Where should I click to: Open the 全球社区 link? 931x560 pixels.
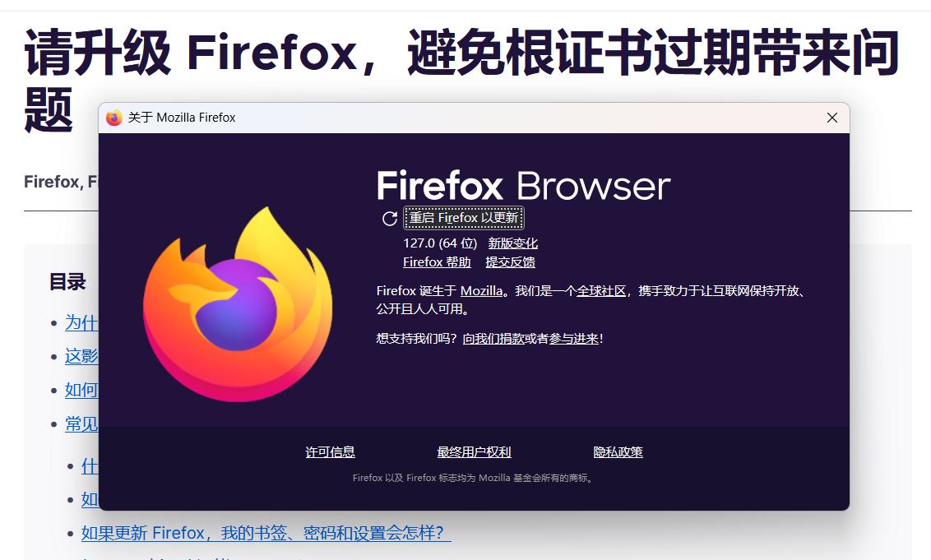click(x=601, y=291)
